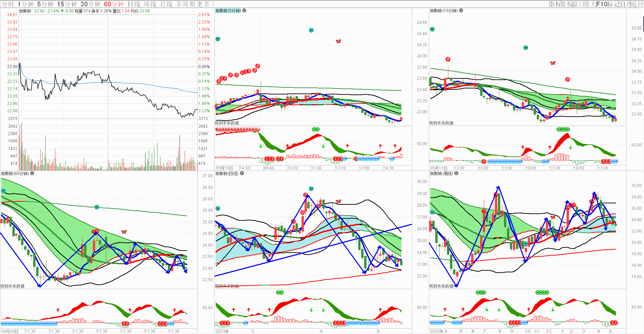Switch to the 分时 intraday tab

pos(8,4)
